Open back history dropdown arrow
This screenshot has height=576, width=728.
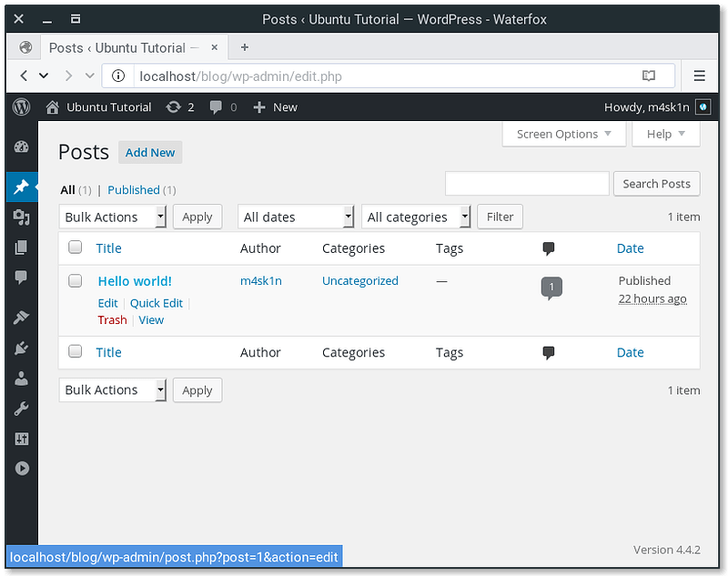point(44,76)
